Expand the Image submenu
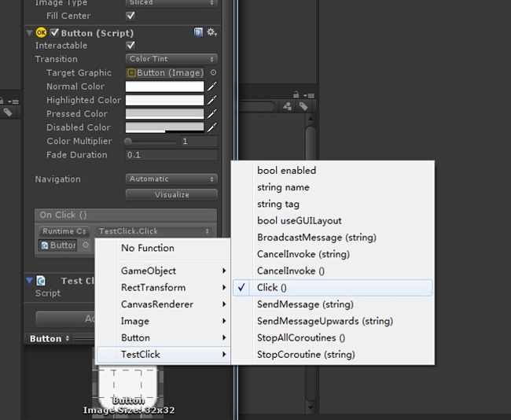Image resolution: width=511 pixels, height=420 pixels. coord(164,321)
